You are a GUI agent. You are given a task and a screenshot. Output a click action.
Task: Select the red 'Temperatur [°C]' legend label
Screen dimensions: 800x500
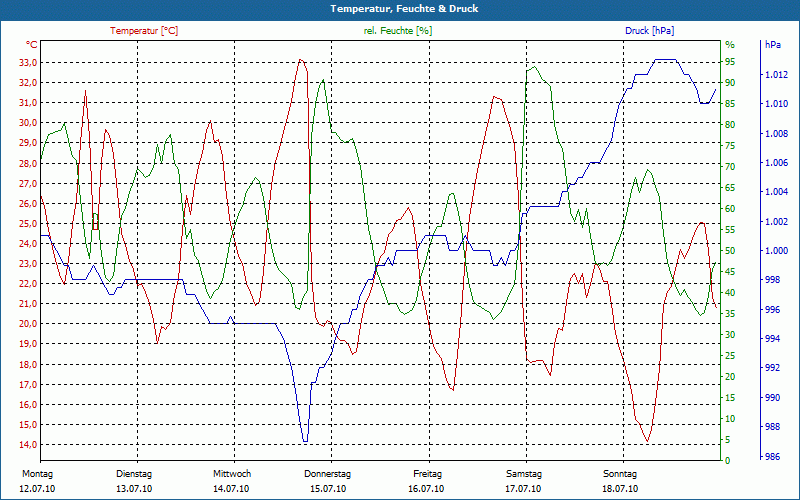tap(144, 31)
